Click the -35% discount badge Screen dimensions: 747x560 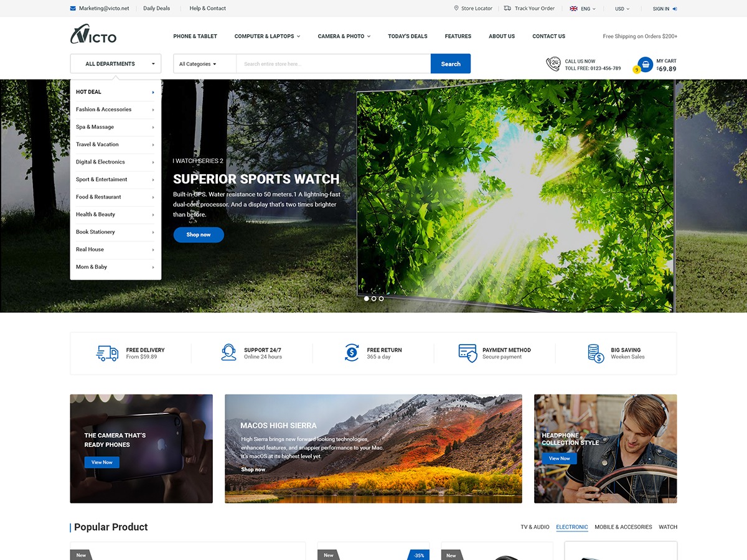419,555
